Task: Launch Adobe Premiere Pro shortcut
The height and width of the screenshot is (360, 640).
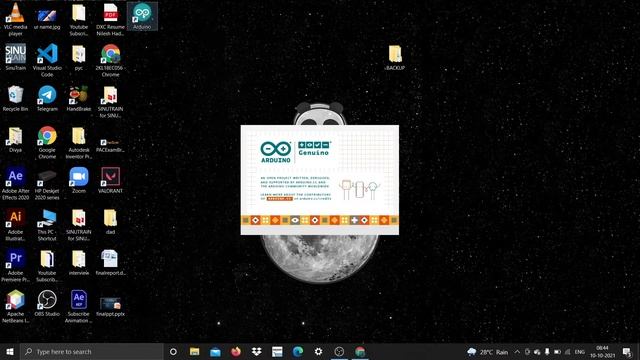Action: pos(16,265)
